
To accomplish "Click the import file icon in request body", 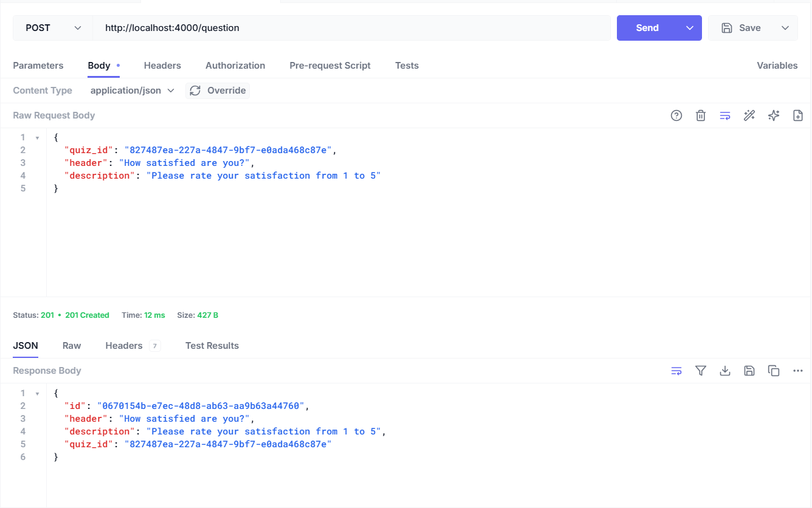I will coord(798,115).
